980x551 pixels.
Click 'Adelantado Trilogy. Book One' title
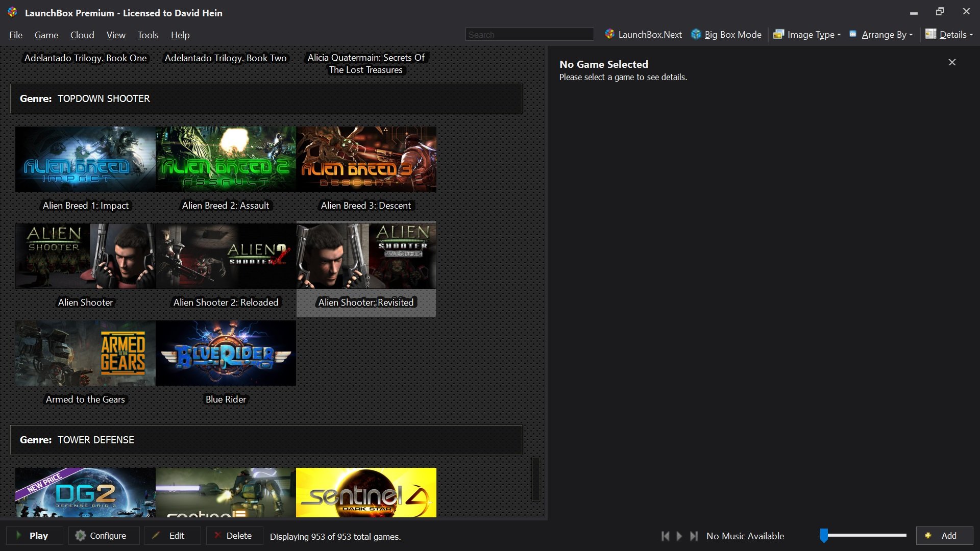(x=85, y=58)
